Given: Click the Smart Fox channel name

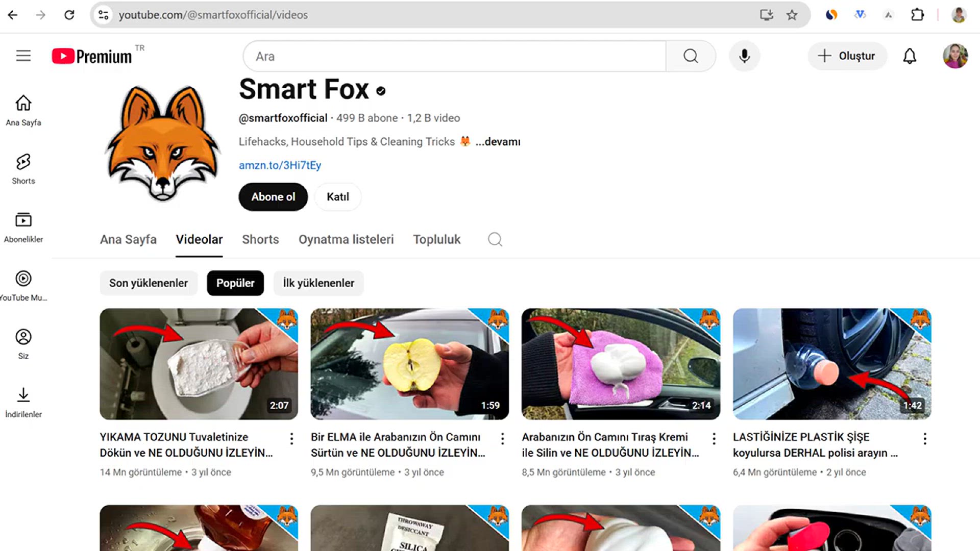Looking at the screenshot, I should (304, 89).
